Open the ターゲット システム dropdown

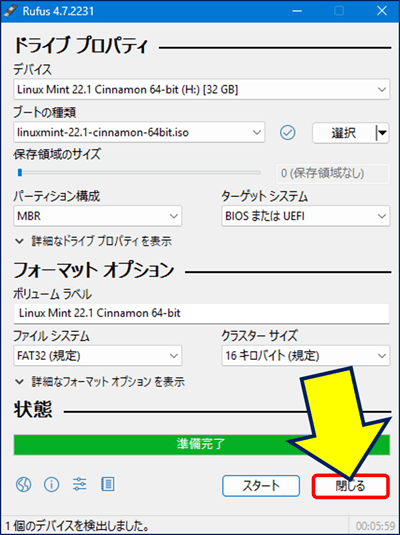click(x=305, y=216)
